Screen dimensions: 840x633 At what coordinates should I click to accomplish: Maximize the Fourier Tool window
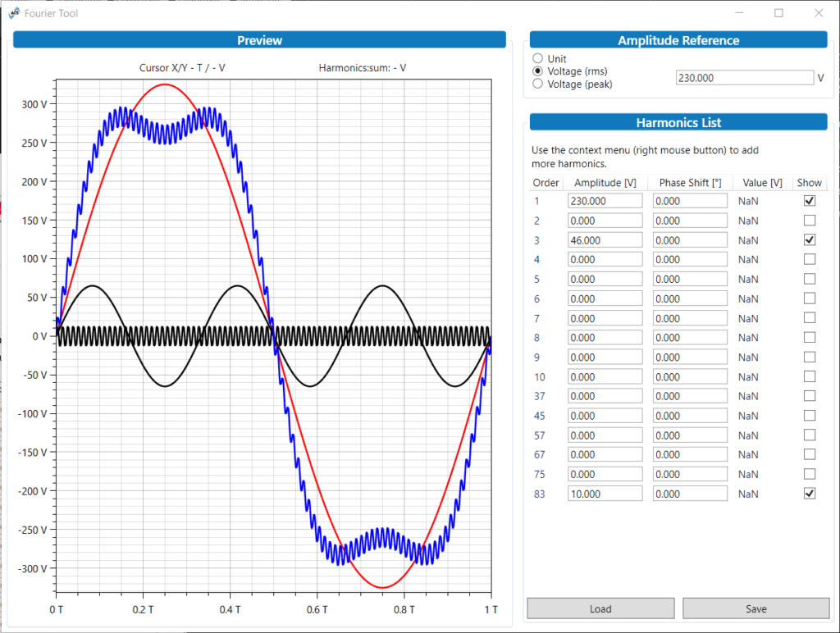point(778,13)
